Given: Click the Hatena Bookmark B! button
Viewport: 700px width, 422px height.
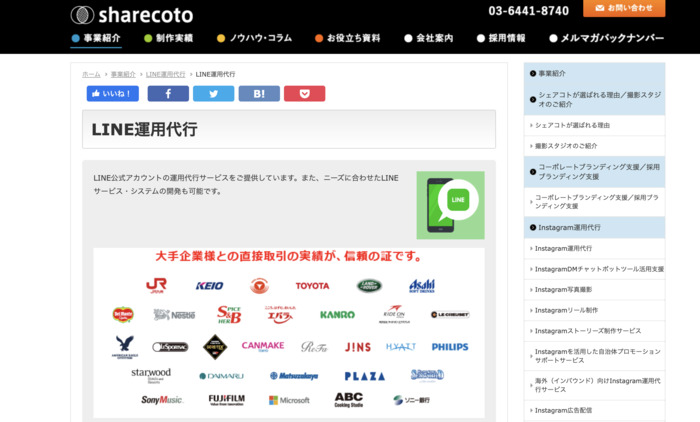Looking at the screenshot, I should 259,94.
